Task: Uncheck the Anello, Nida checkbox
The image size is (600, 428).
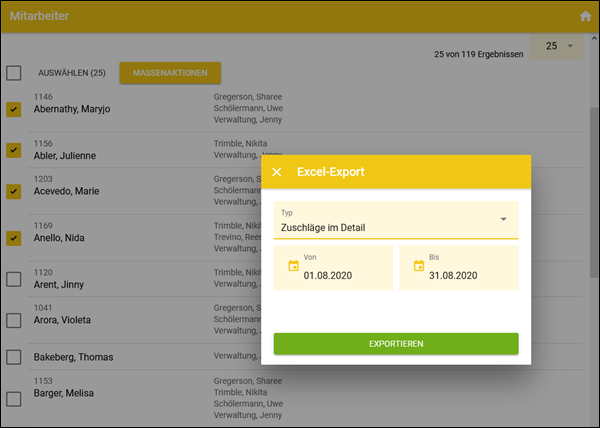Action: tap(14, 238)
